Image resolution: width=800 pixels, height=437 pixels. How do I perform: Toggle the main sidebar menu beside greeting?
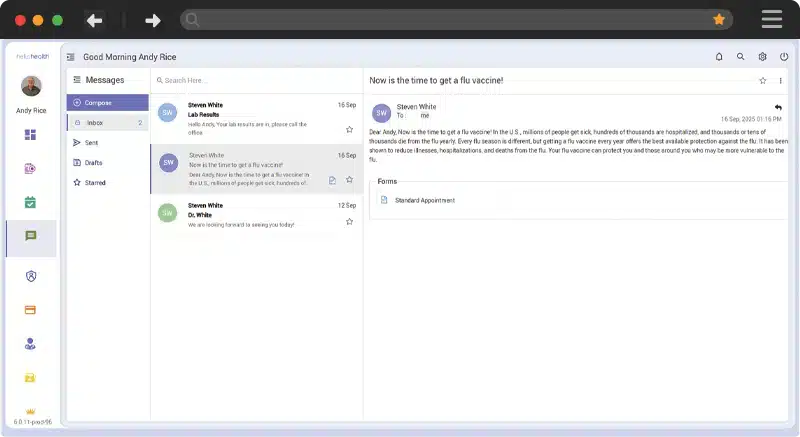(71, 58)
